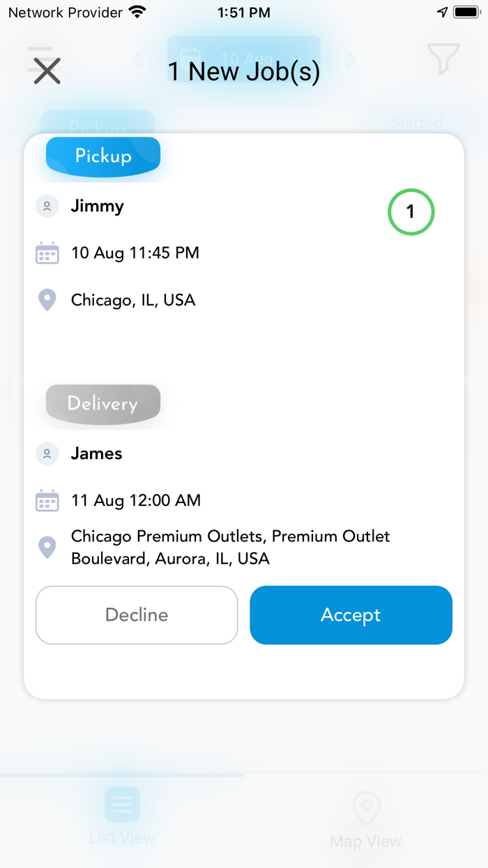This screenshot has height=868, width=488.
Task: Click the green job count badge
Action: click(411, 211)
